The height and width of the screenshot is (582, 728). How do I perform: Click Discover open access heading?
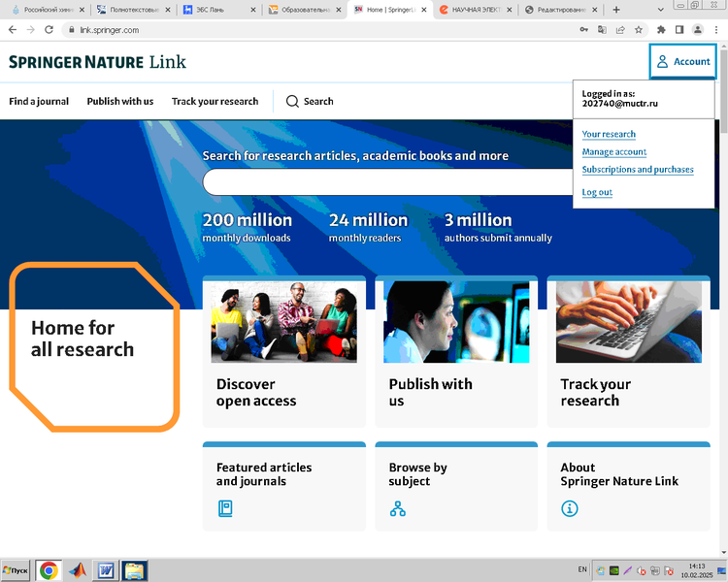pyautogui.click(x=256, y=392)
